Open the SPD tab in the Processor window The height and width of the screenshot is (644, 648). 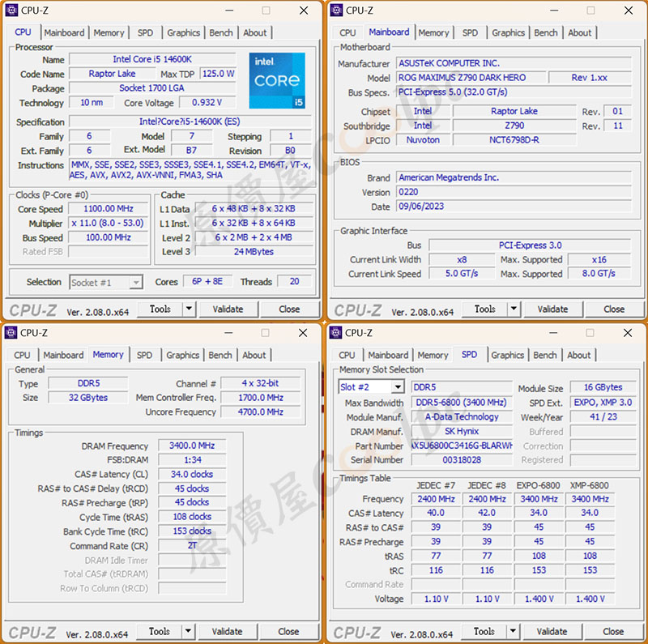pyautogui.click(x=145, y=32)
